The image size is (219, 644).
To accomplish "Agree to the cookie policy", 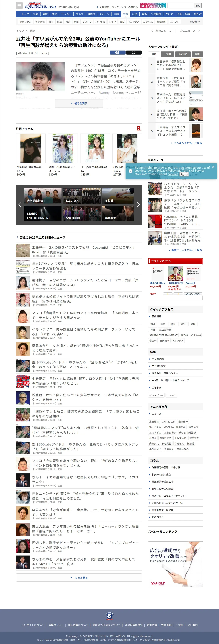I will click(184, 174).
